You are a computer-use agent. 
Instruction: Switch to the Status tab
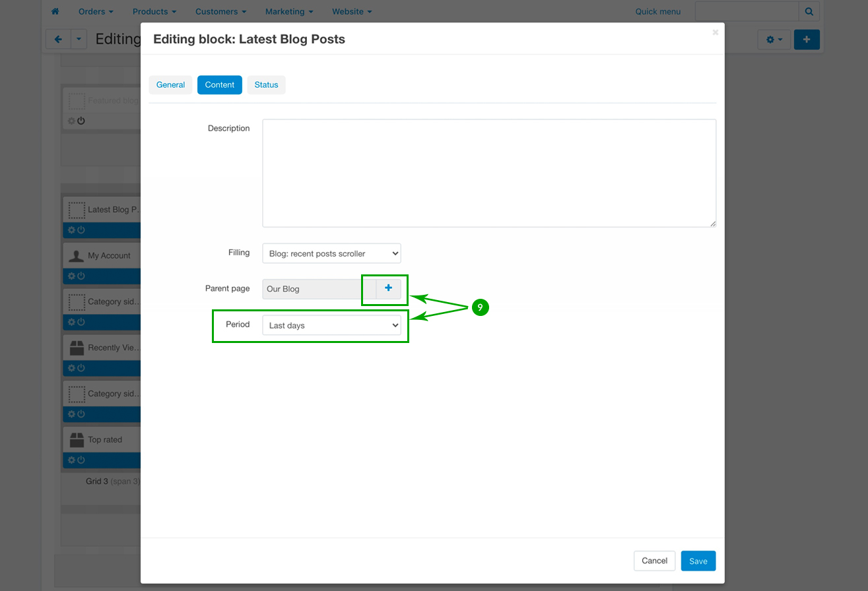(x=266, y=85)
